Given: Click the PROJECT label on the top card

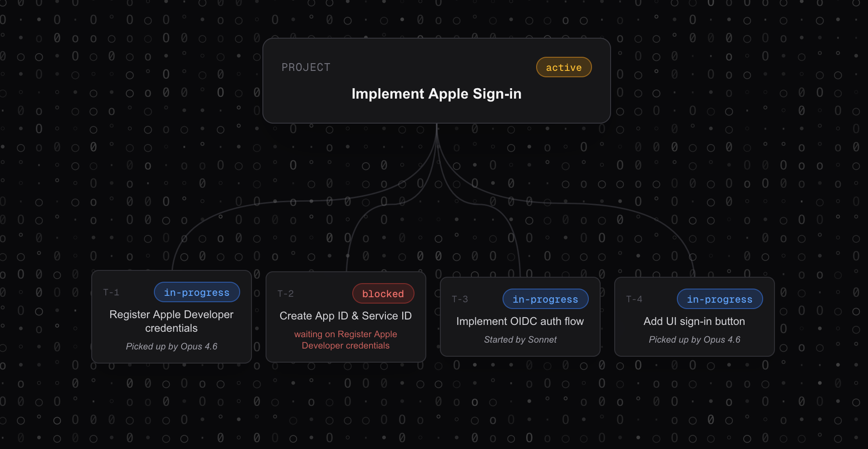Looking at the screenshot, I should [306, 67].
